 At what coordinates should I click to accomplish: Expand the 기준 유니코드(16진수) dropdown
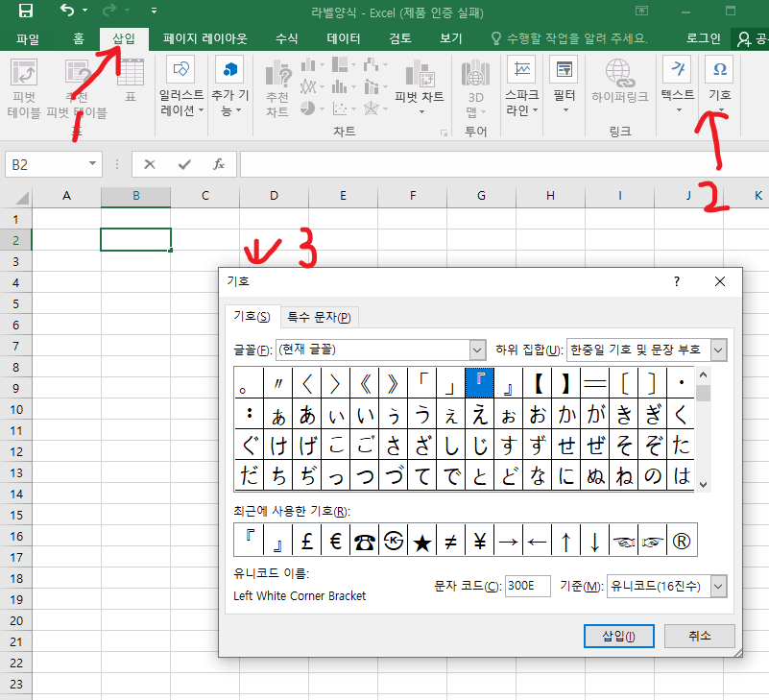(718, 586)
